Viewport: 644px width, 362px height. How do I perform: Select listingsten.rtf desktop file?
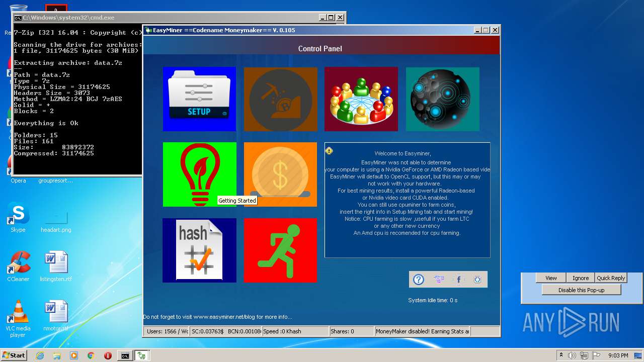point(56,266)
